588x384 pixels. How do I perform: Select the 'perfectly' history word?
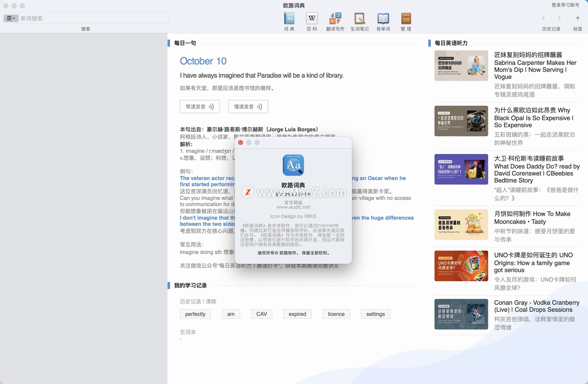[195, 314]
